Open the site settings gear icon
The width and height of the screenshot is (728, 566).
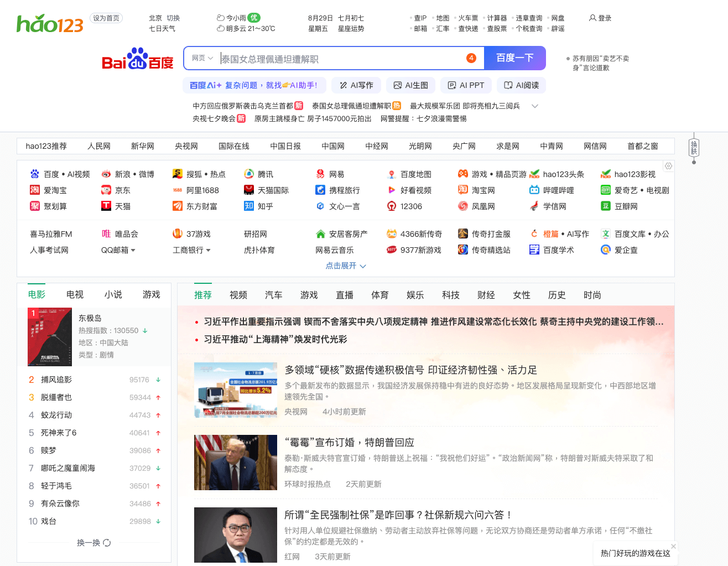pyautogui.click(x=668, y=166)
